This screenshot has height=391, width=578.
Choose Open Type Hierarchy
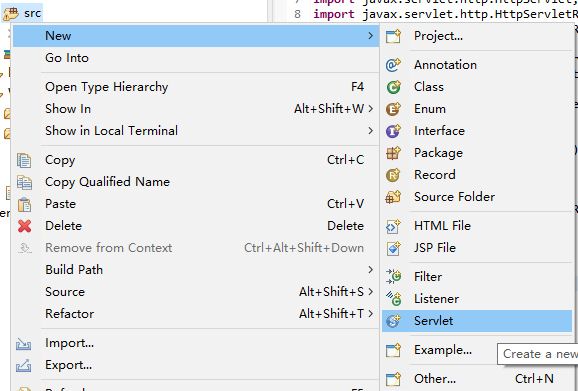pyautogui.click(x=196, y=87)
